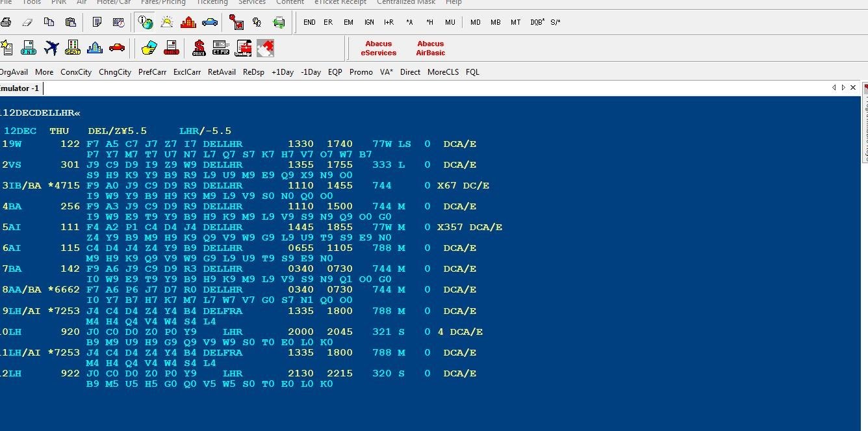Open the ET PIR tool icon
Image resolution: width=868 pixels, height=431 pixels.
(220, 47)
